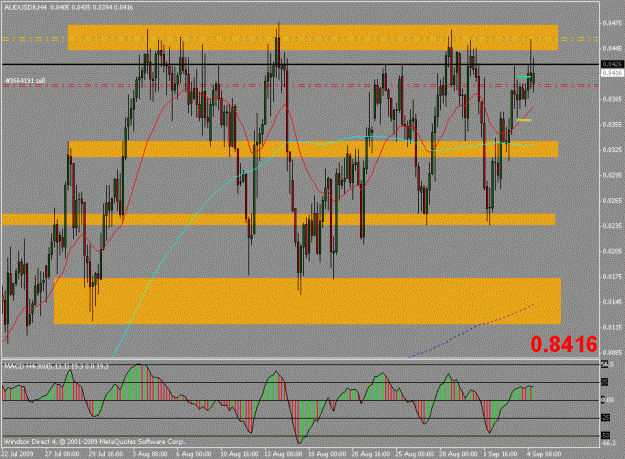
Task: Click the 20 Aug 16:00 time label
Action: click(x=371, y=454)
